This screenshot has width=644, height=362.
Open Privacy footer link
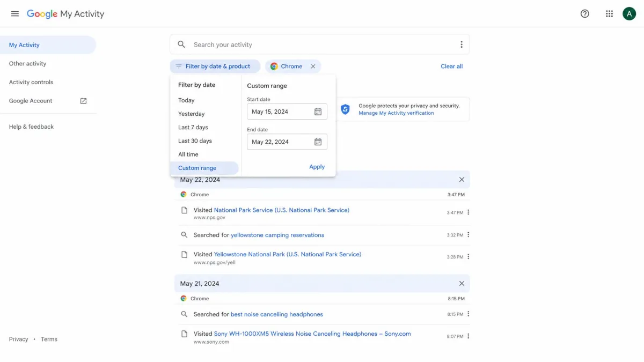(x=18, y=339)
